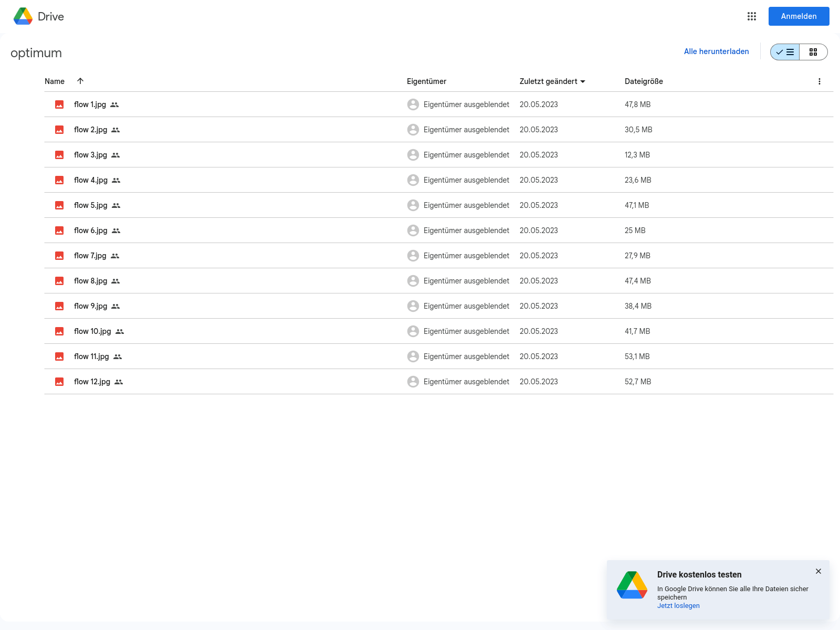Click the 38,4 MB file size
Image resolution: width=840 pixels, height=630 pixels.
pos(638,306)
